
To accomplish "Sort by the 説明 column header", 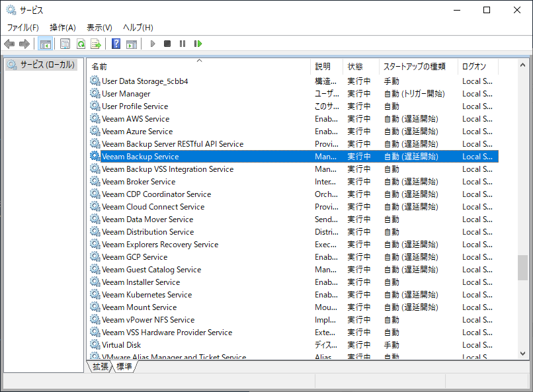I will (x=326, y=66).
